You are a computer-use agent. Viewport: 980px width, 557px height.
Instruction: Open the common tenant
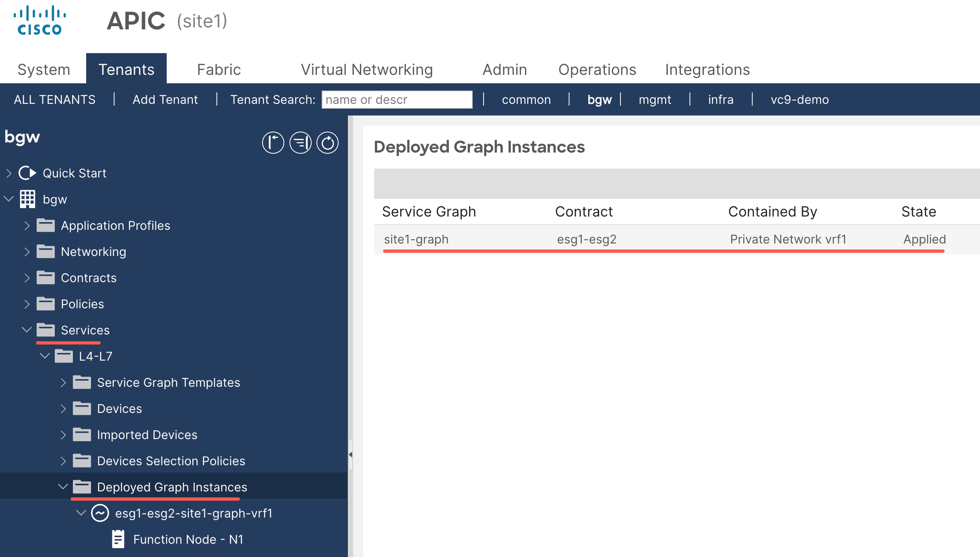click(x=526, y=99)
